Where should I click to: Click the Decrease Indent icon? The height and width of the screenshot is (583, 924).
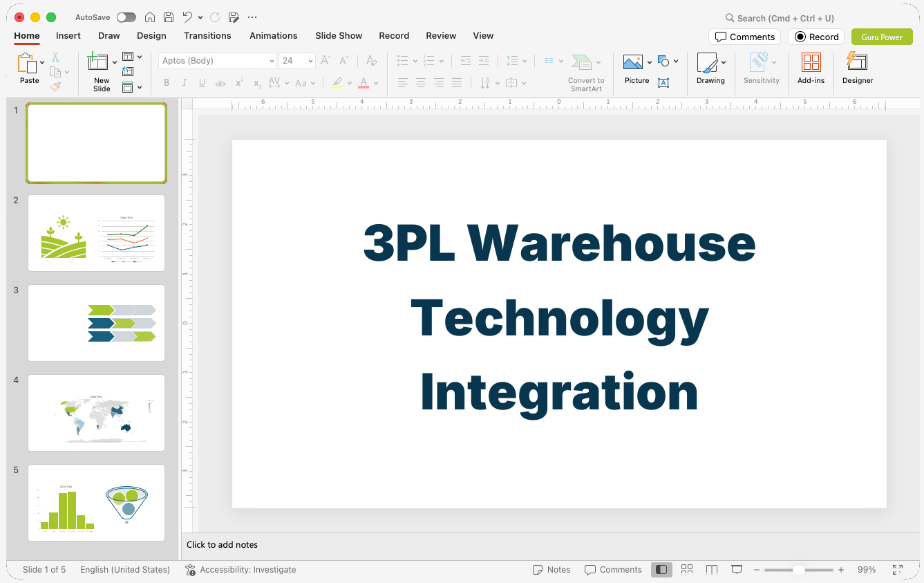[x=466, y=61]
